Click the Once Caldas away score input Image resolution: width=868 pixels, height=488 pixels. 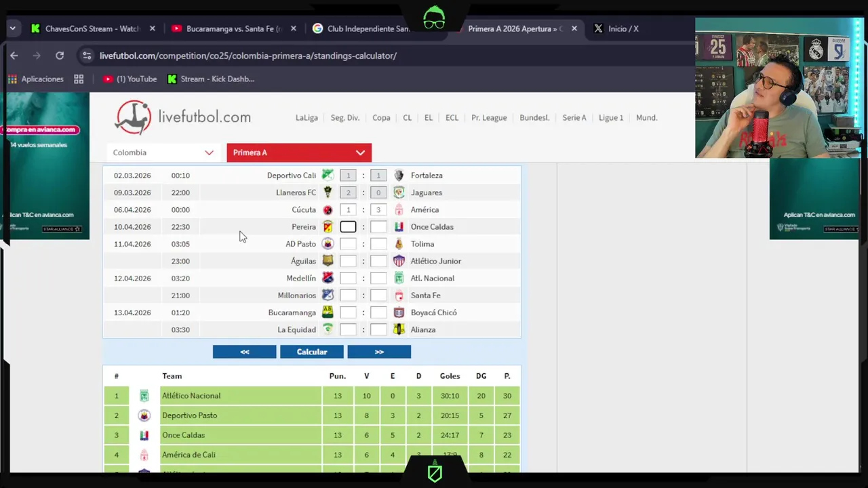[378, 227]
